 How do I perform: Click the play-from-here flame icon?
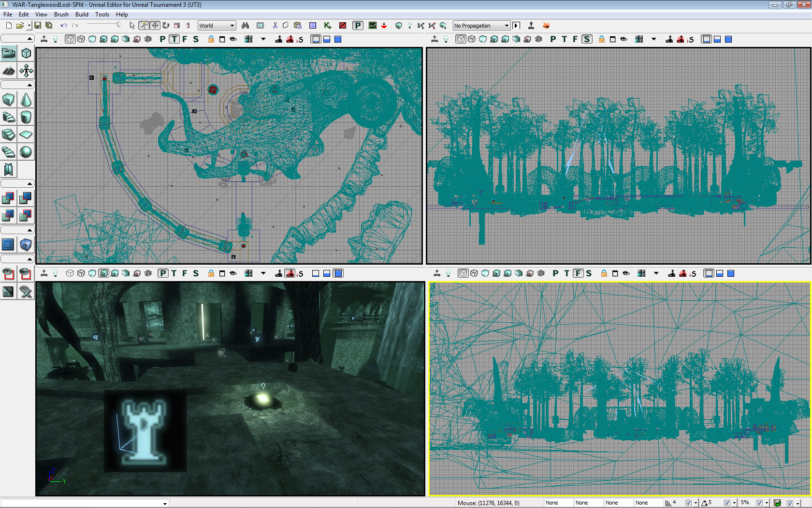(546, 26)
